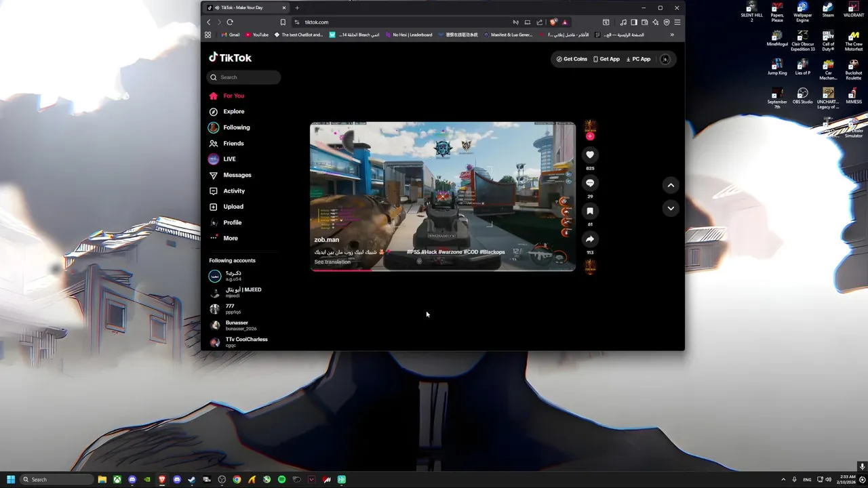Open the YouTube bookmark
The width and height of the screenshot is (868, 488).
pyautogui.click(x=257, y=35)
